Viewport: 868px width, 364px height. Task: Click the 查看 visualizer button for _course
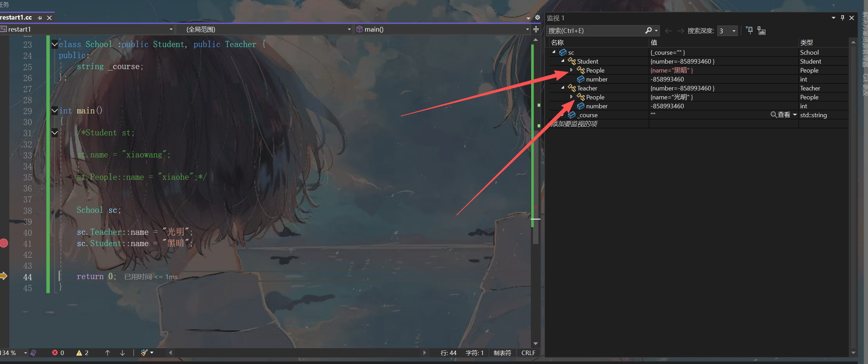point(780,115)
